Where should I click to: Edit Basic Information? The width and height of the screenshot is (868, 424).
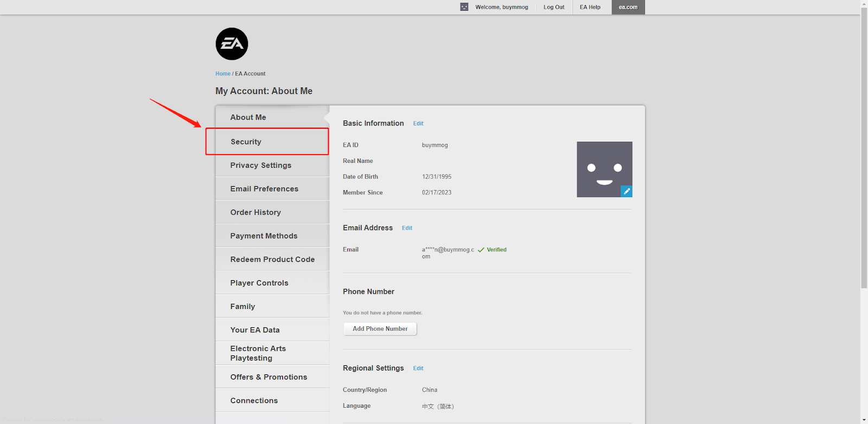418,124
